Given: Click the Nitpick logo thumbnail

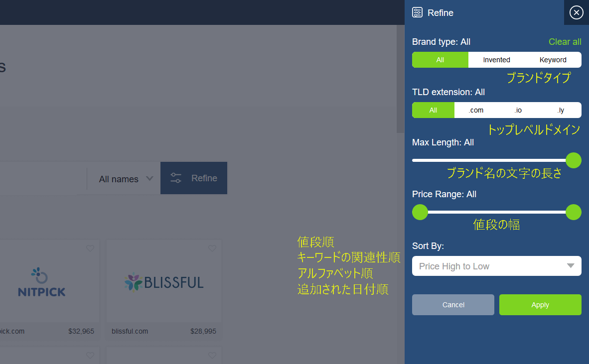Looking at the screenshot, I should point(42,282).
